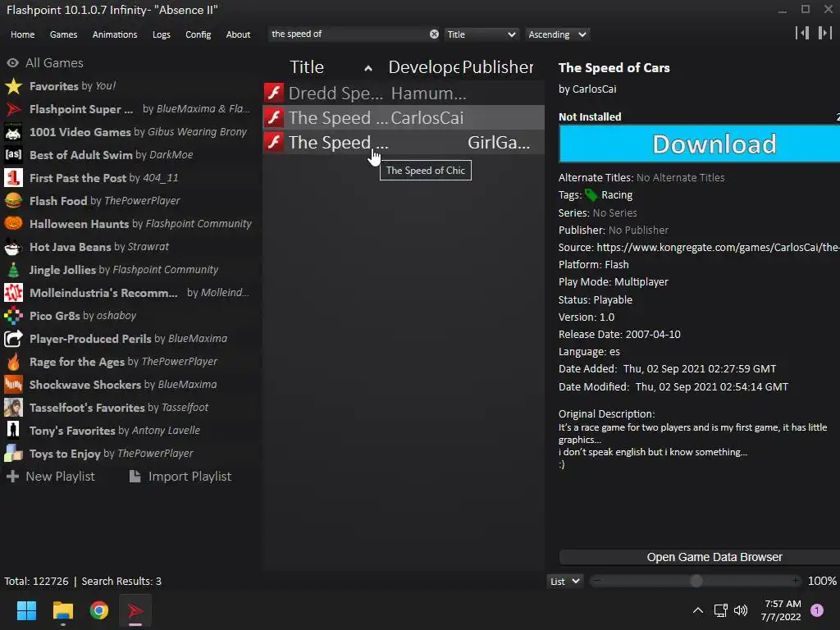Open the All Games list

(x=54, y=62)
